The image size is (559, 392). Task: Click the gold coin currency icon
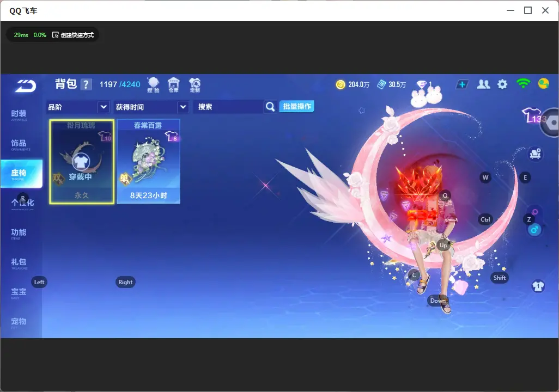tap(341, 84)
